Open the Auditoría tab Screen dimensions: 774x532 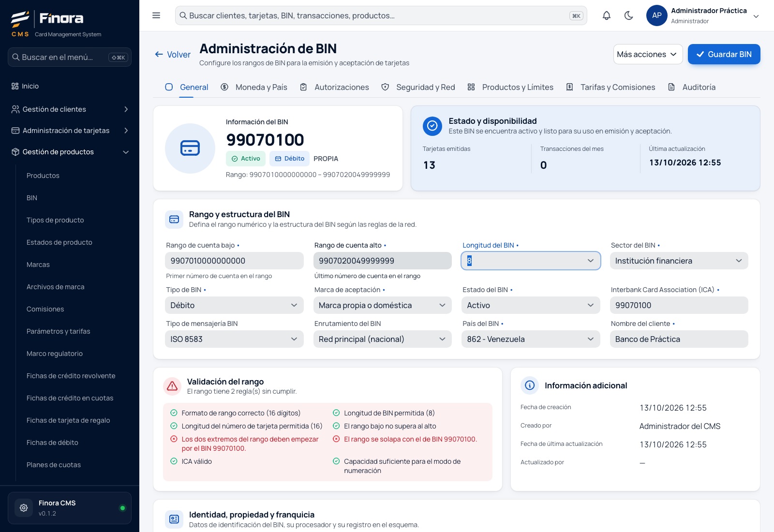(692, 87)
